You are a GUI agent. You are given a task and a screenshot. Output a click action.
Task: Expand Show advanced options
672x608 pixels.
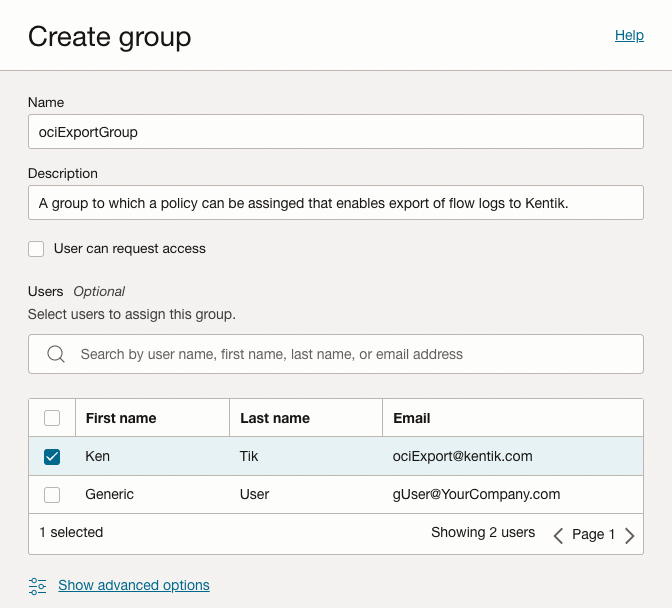pyautogui.click(x=134, y=586)
